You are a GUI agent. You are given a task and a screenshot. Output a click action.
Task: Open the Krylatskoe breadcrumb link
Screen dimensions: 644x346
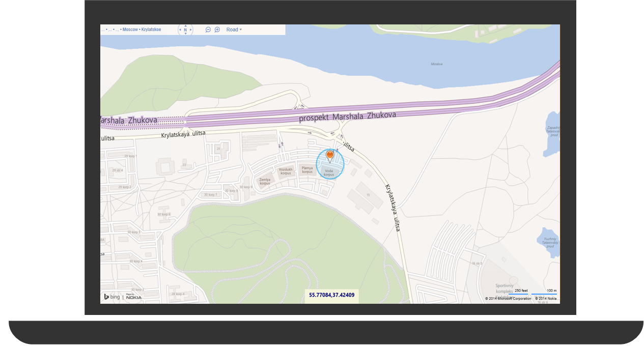click(x=151, y=30)
